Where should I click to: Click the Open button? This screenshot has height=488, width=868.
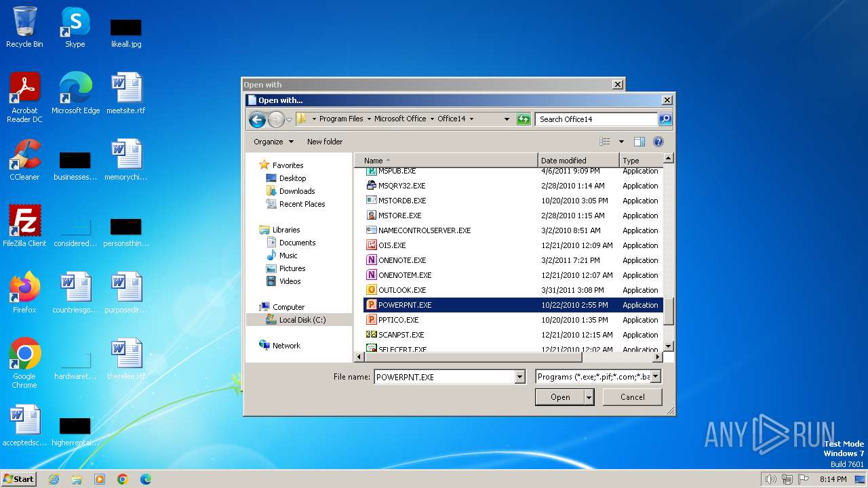pos(559,397)
